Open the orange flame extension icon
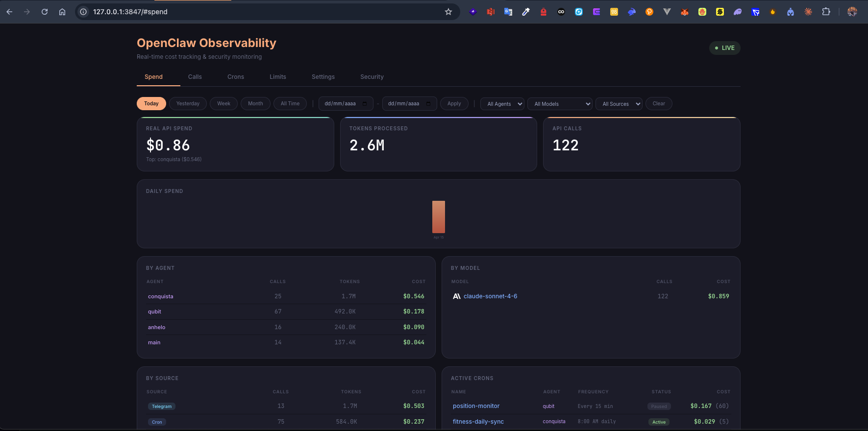The height and width of the screenshot is (431, 868). pyautogui.click(x=773, y=12)
